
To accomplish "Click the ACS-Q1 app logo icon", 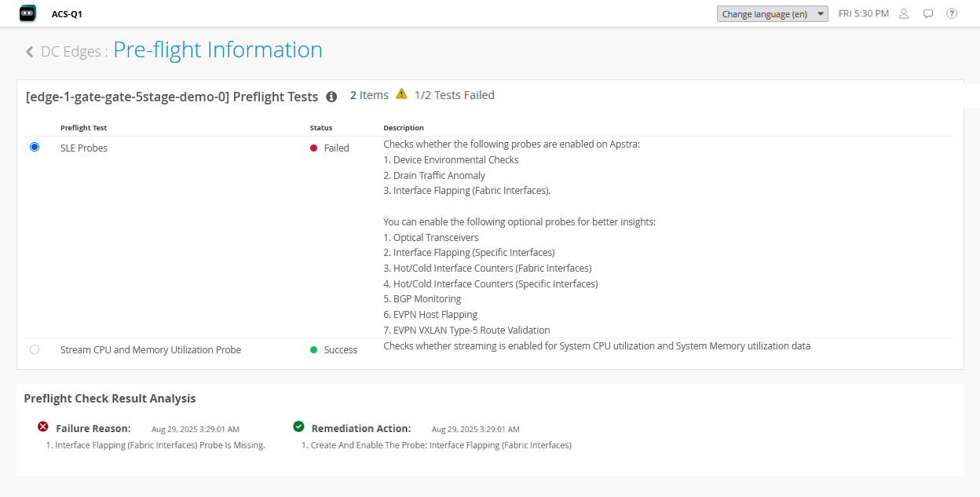I will (27, 13).
